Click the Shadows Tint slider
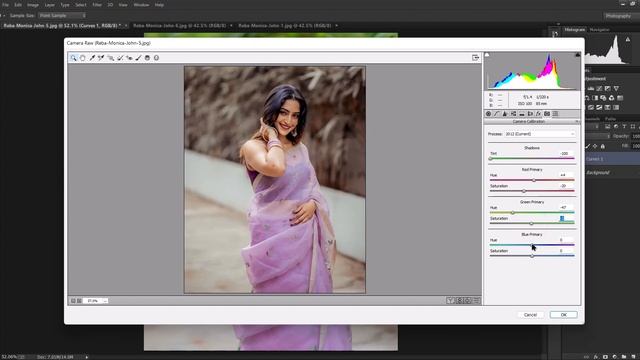 532,158
